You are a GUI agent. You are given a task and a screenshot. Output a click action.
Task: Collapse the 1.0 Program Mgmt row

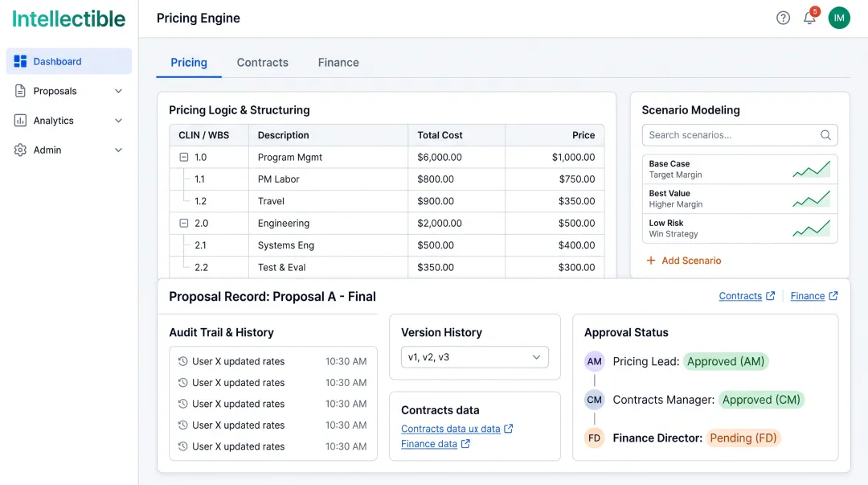click(184, 158)
